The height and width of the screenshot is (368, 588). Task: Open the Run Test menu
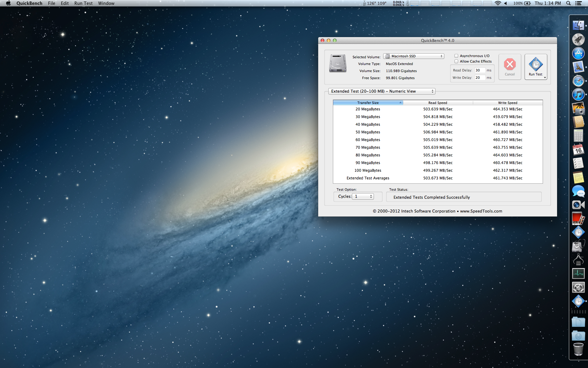(x=83, y=3)
